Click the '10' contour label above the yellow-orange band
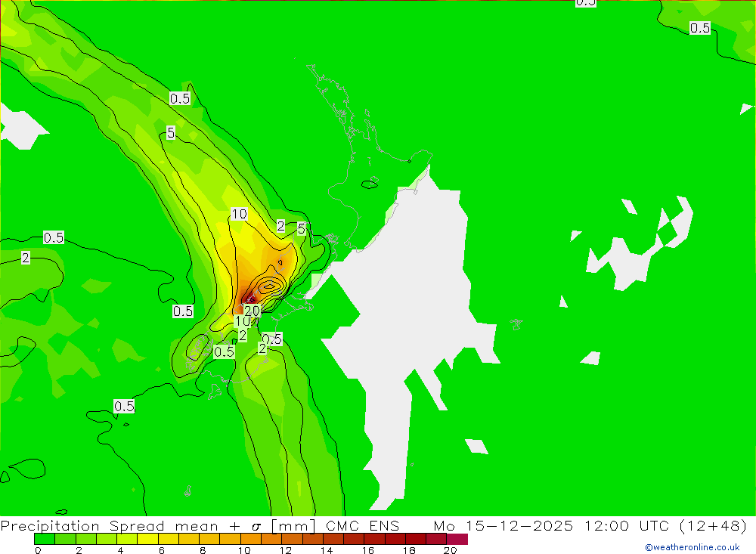756x554 pixels. point(239,214)
